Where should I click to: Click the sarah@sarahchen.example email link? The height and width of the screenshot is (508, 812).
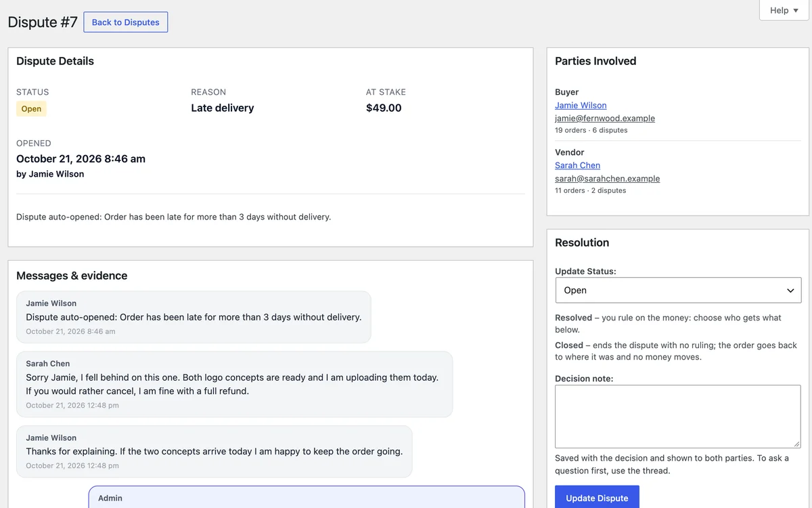coord(607,179)
